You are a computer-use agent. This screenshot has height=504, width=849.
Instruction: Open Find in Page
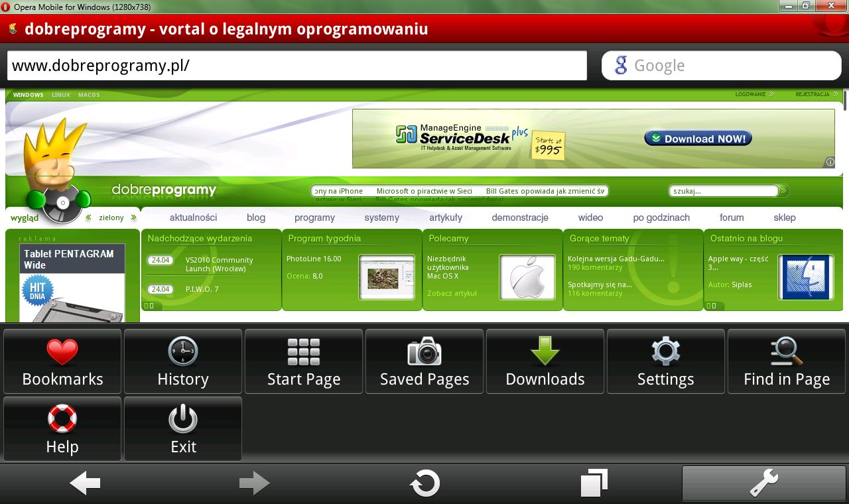click(787, 361)
